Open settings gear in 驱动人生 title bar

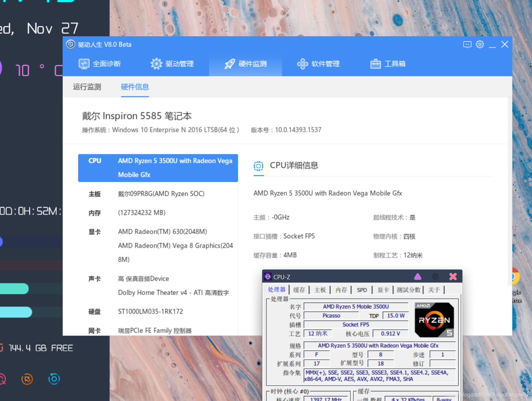[480, 44]
